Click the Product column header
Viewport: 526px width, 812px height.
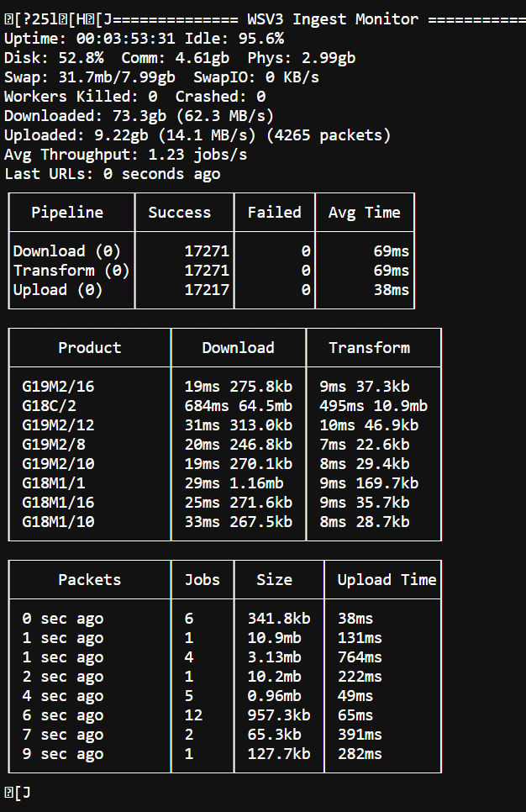90,348
